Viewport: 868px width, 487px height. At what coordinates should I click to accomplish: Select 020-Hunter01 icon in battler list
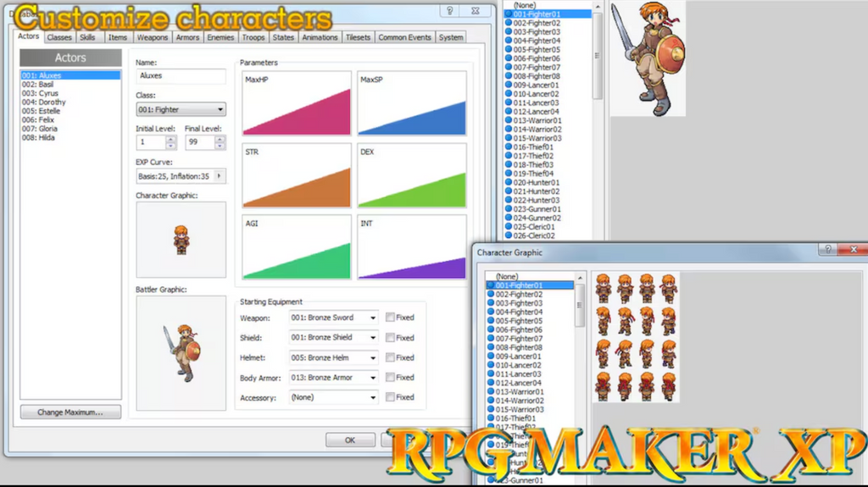[509, 182]
